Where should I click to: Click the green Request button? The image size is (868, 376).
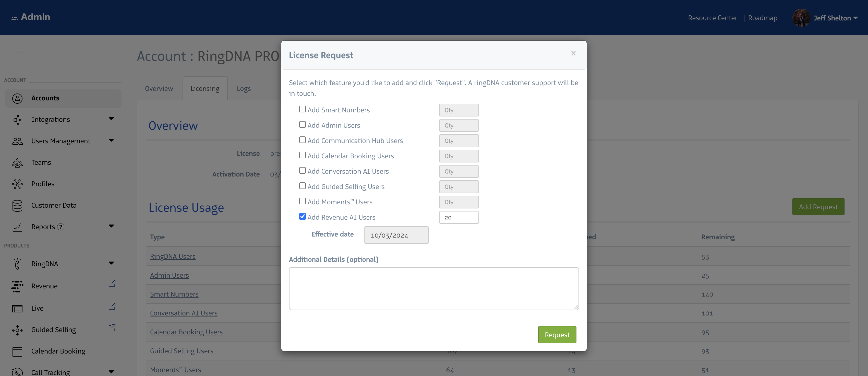557,335
